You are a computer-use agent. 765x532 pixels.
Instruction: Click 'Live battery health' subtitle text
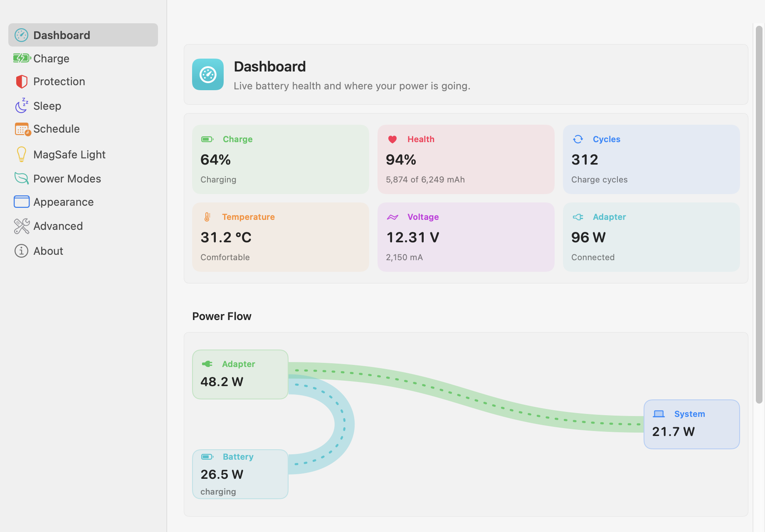(x=352, y=86)
